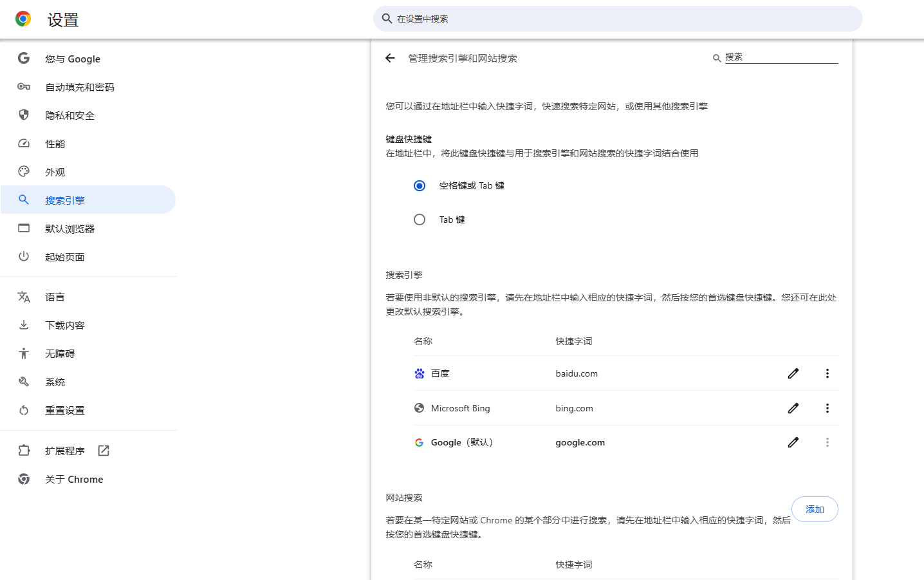Click the google.com shortcut text
Viewport: 924px width, 580px height.
click(580, 442)
